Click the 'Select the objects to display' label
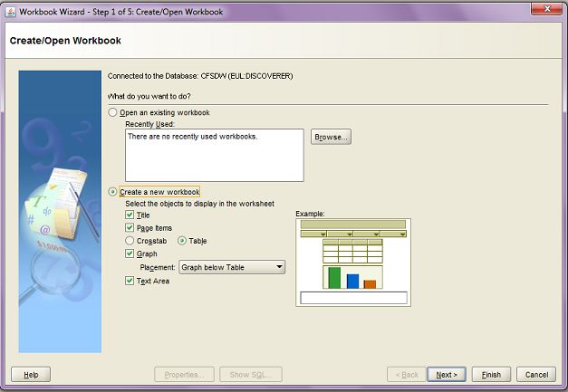568x392 pixels. [x=199, y=204]
